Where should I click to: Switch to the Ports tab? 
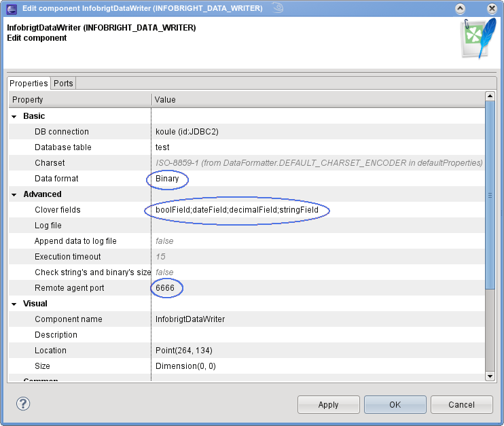[63, 84]
